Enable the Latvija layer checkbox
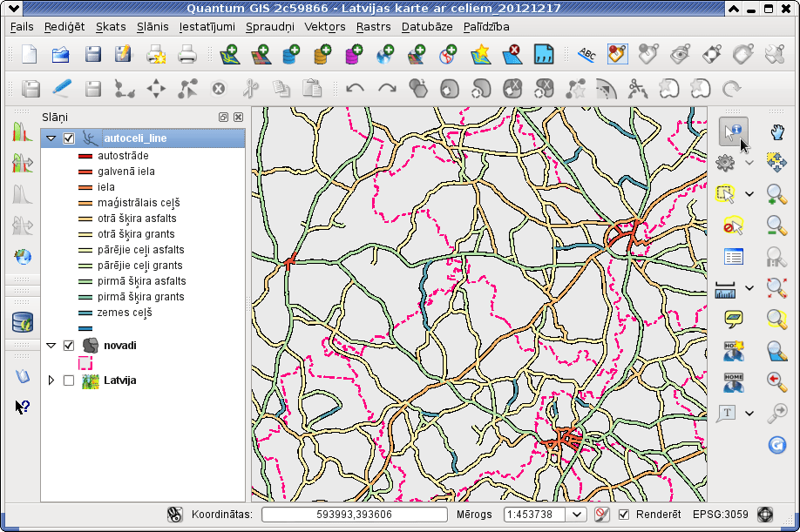800x532 pixels. 69,380
